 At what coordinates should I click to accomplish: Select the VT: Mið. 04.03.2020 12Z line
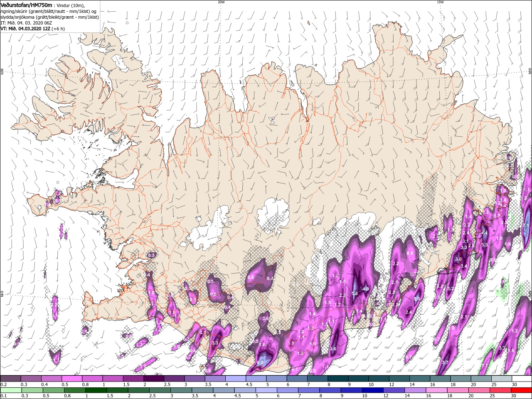pos(32,29)
